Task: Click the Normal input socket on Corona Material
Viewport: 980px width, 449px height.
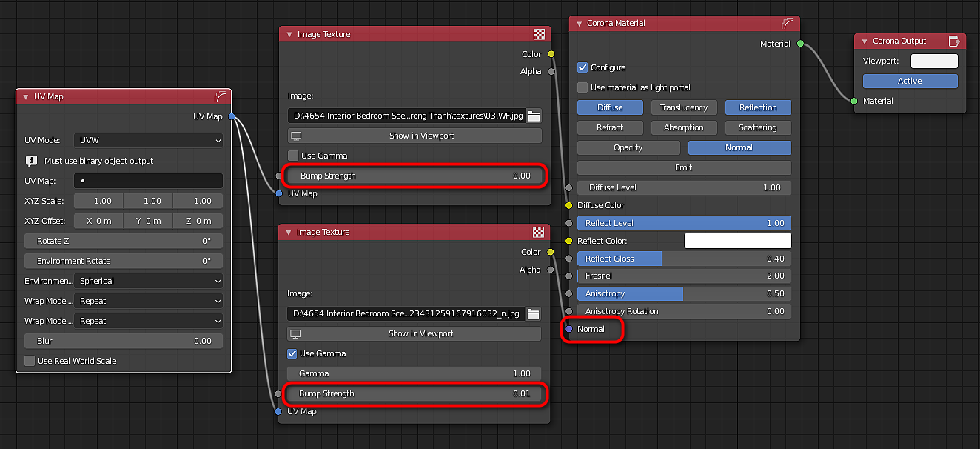Action: click(568, 329)
